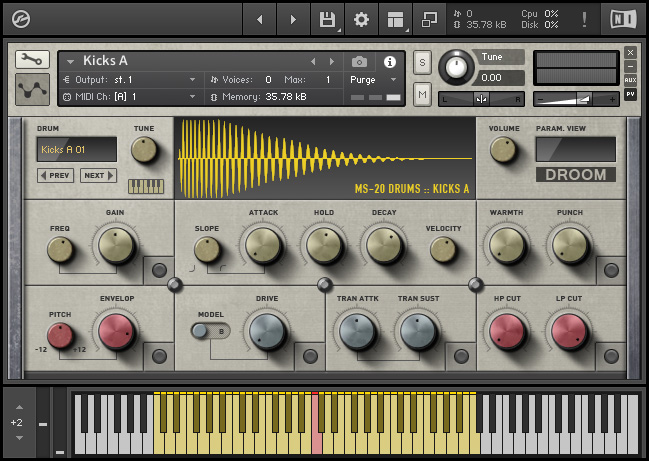This screenshot has height=461, width=649.
Task: Open the Output st. 1 dropdown
Action: pos(192,79)
